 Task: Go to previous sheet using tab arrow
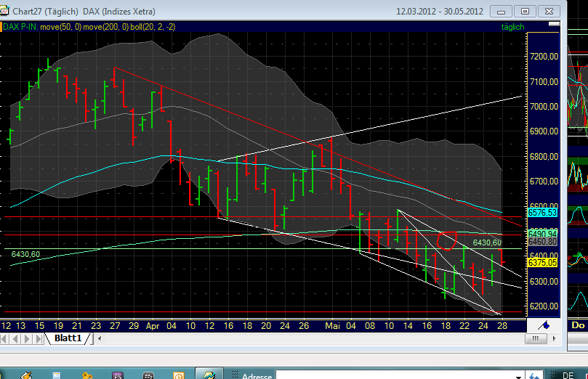coord(16,339)
